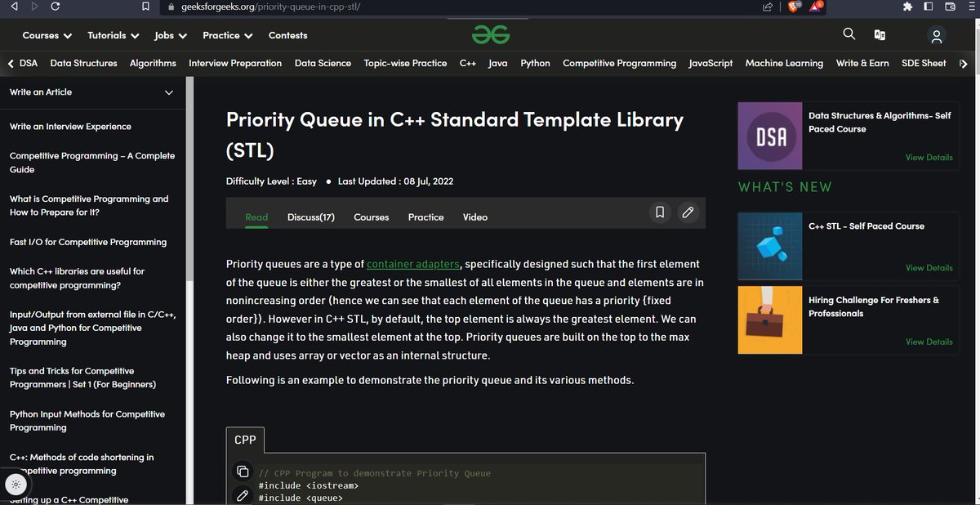Screen dimensions: 980x505
Task: Click the edit code pencil icon
Action: pyautogui.click(x=243, y=495)
